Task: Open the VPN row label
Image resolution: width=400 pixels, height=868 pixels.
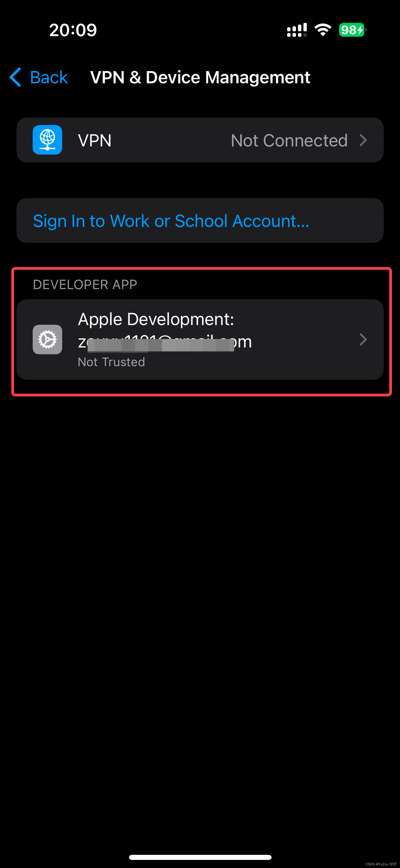Action: 95,140
